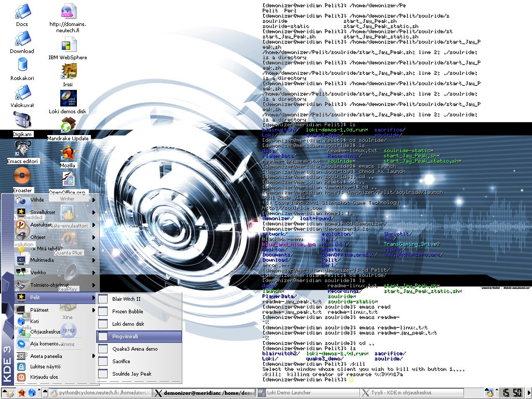
Task: Launch the Emacs editori gnu icon
Action: click(22, 149)
